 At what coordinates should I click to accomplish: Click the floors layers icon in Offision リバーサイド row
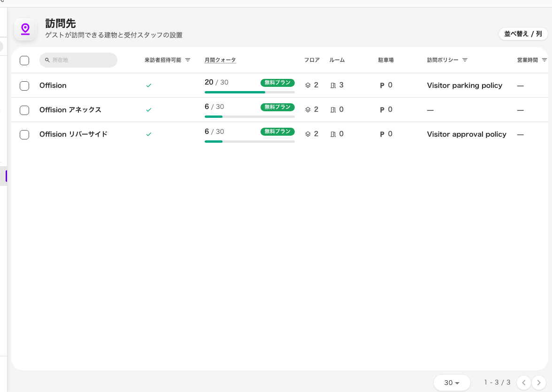point(308,134)
